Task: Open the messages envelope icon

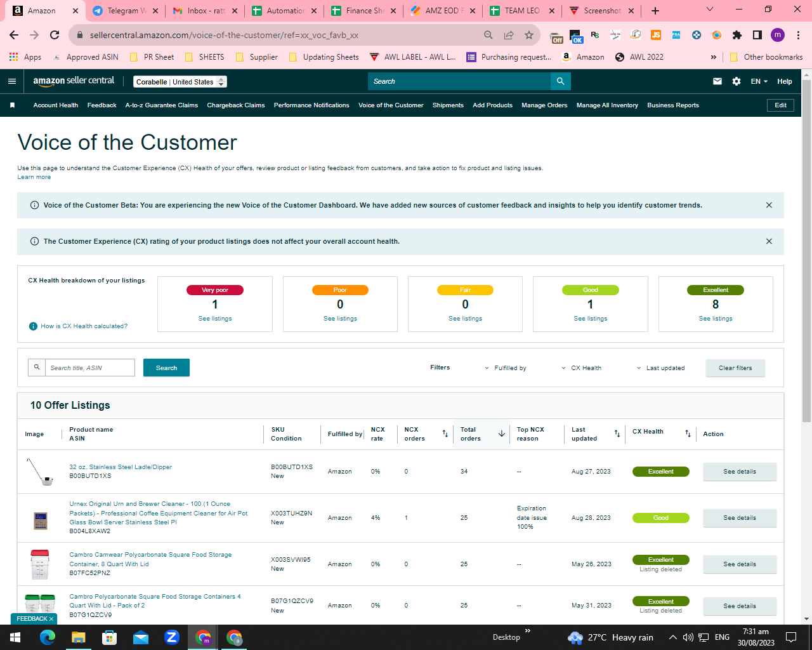Action: pyautogui.click(x=717, y=81)
